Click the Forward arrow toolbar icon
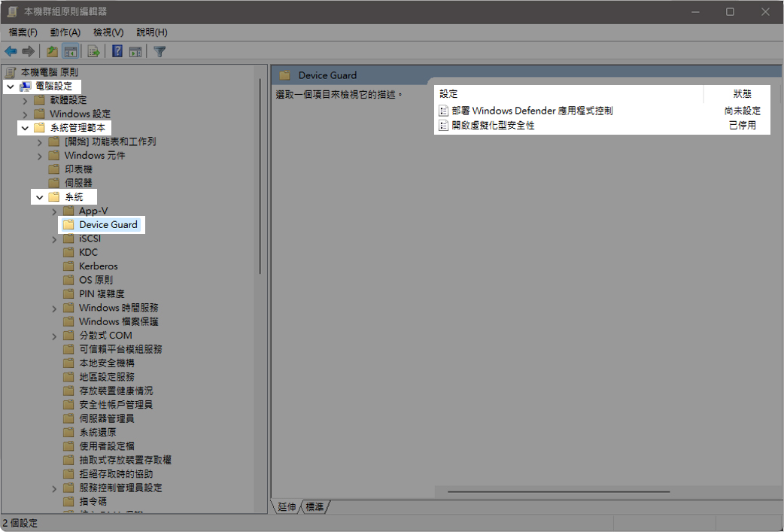 [x=29, y=51]
